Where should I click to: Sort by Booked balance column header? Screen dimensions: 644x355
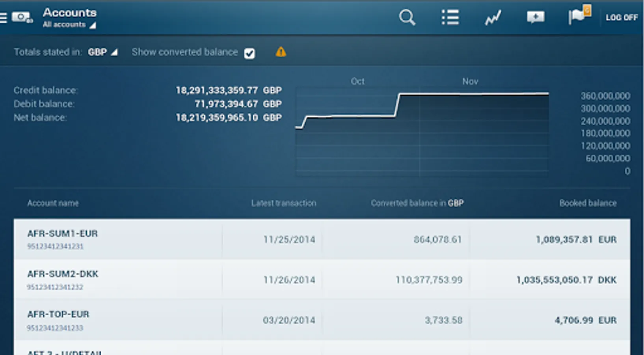tap(588, 203)
